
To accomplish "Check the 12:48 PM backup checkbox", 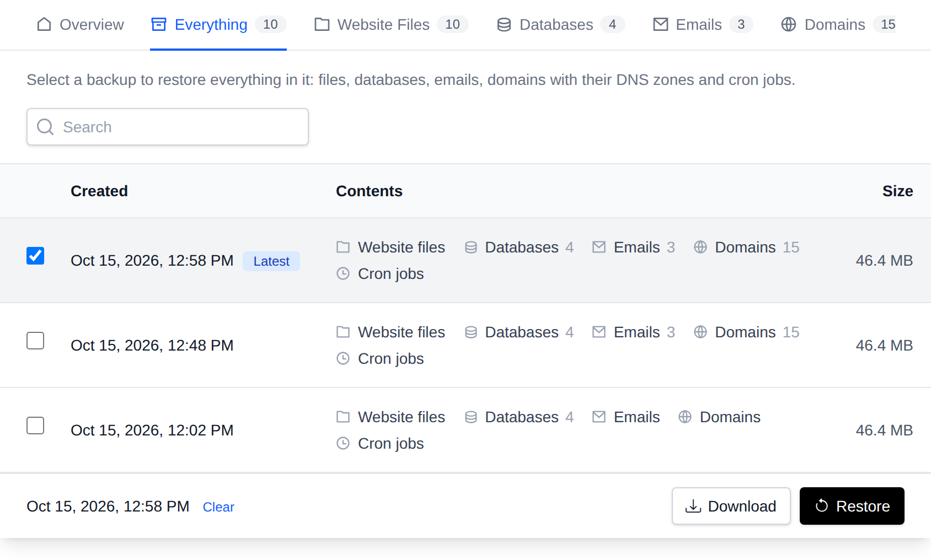I will click(x=35, y=341).
